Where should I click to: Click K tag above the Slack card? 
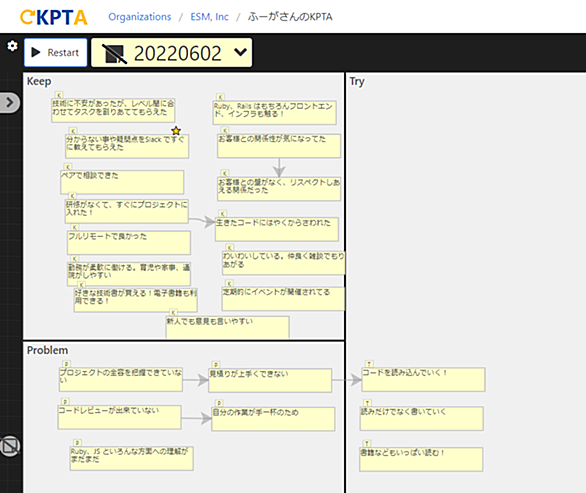[x=73, y=131]
